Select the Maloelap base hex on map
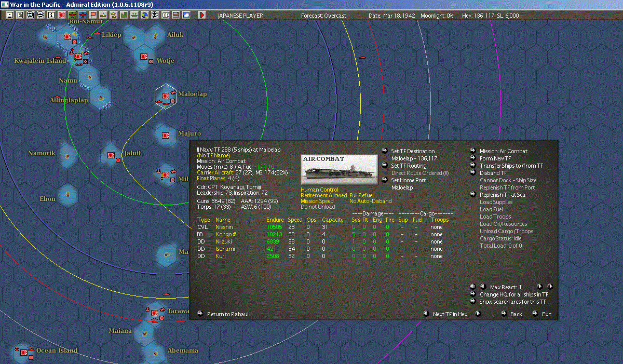Screen dimensions: 623x364 (166, 96)
